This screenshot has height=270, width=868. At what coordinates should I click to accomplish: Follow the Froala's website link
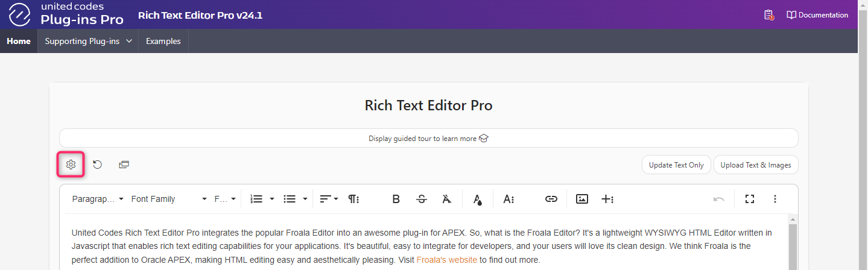point(446,260)
